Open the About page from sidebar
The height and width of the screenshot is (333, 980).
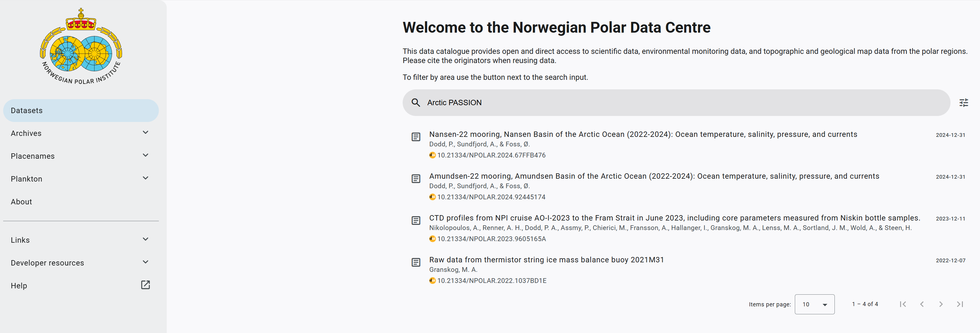click(x=21, y=202)
